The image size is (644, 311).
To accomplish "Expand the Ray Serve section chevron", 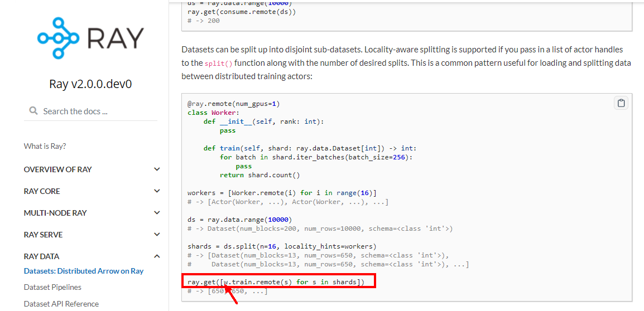I will (157, 234).
